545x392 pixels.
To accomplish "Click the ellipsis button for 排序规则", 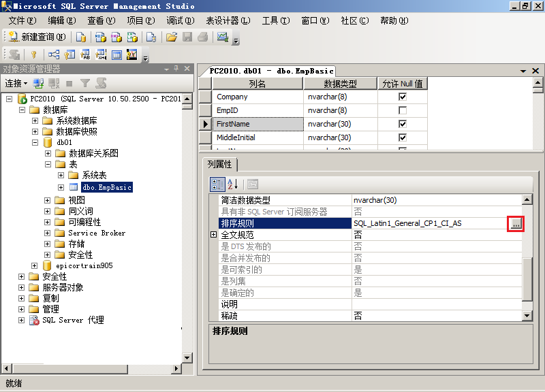I will pyautogui.click(x=516, y=224).
